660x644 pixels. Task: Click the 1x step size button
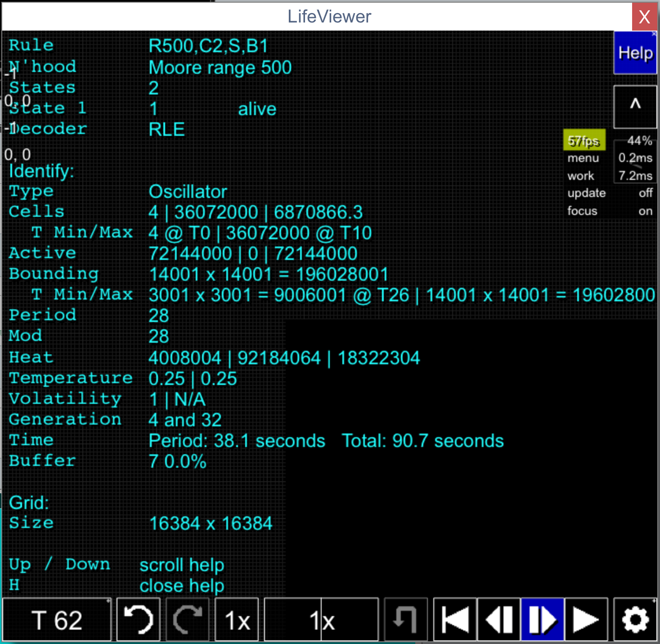click(x=237, y=620)
